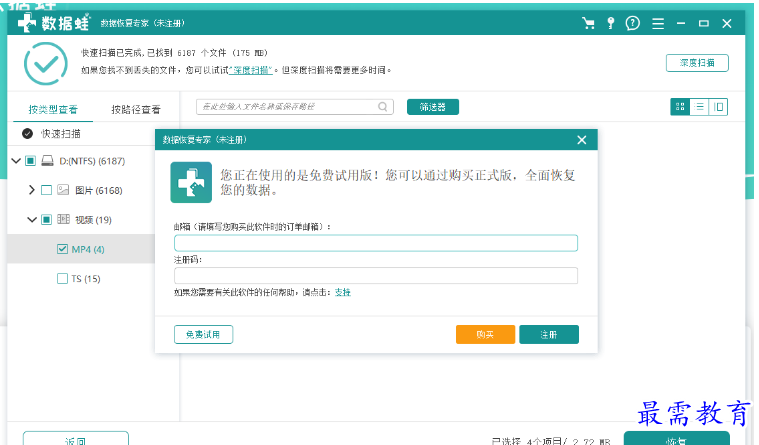Click the 视频 video category icon
The height and width of the screenshot is (445, 759).
click(63, 219)
